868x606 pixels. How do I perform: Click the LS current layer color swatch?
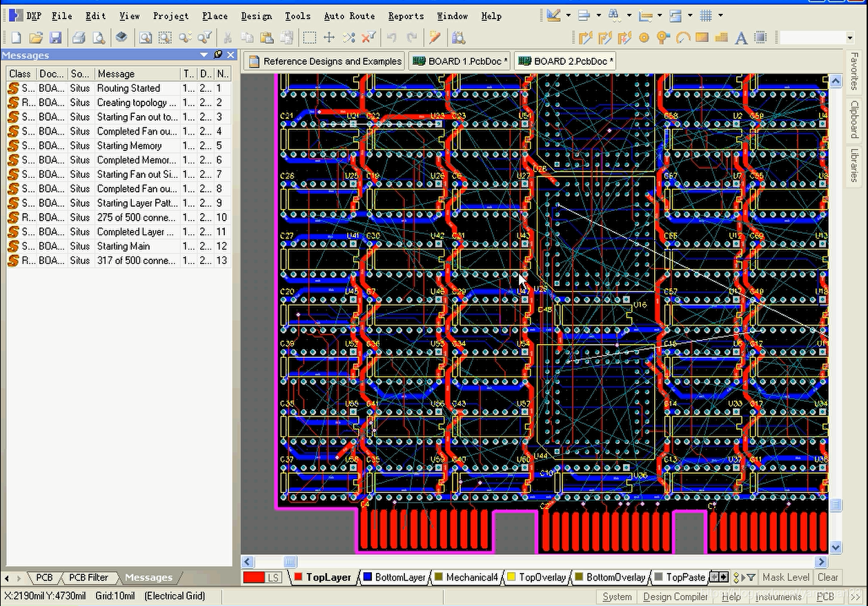pos(262,577)
